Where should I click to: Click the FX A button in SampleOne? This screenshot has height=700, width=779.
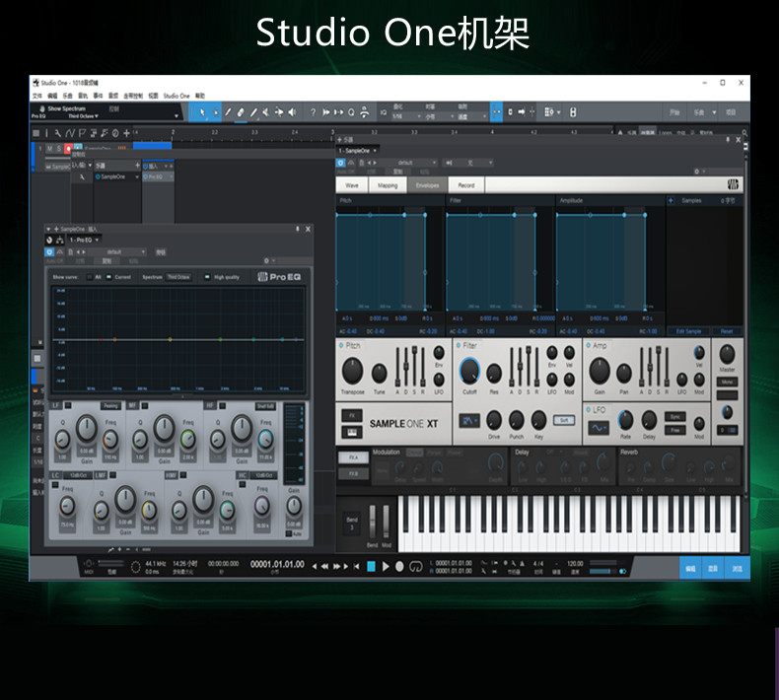[x=353, y=457]
